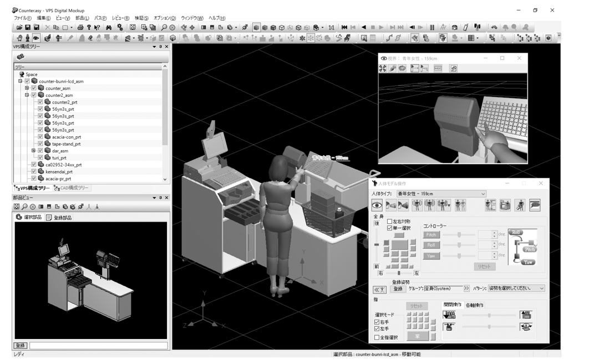Click the pause icon in playback toolbar

tap(432, 27)
